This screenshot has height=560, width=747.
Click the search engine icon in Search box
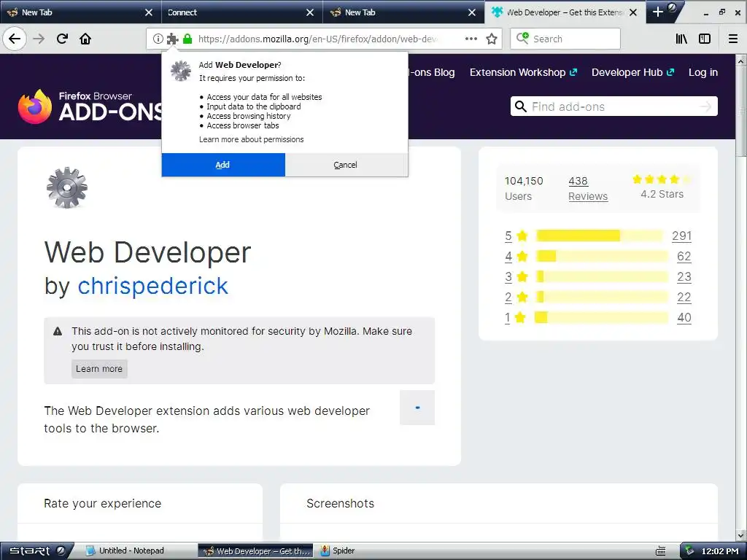522,39
